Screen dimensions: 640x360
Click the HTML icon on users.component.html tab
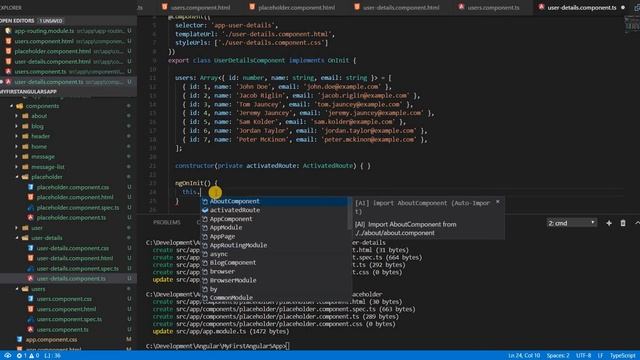point(164,7)
